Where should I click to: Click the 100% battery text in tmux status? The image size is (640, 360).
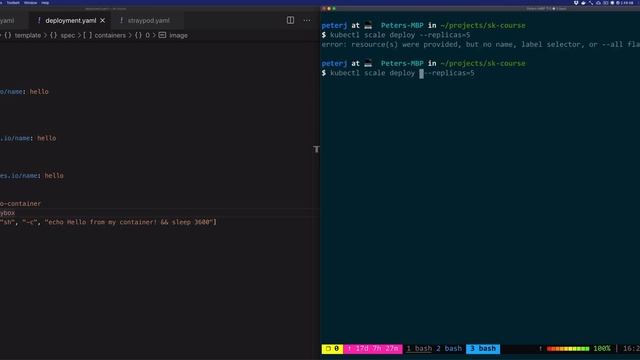[602, 349]
